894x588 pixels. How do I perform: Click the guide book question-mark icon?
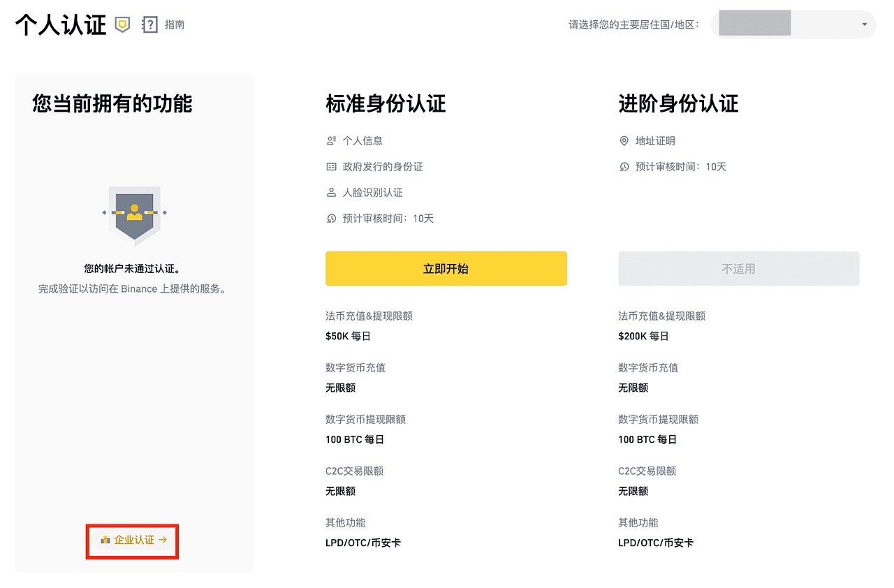coord(149,25)
